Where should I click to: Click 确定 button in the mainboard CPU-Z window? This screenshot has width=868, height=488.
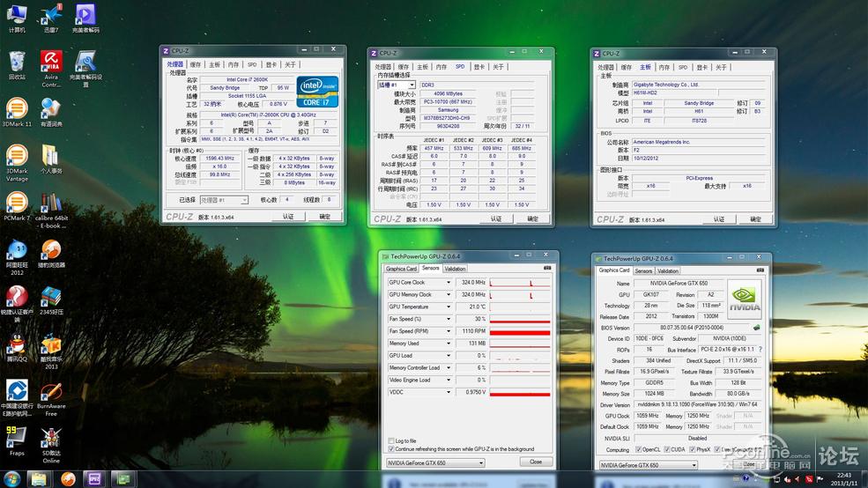[755, 219]
